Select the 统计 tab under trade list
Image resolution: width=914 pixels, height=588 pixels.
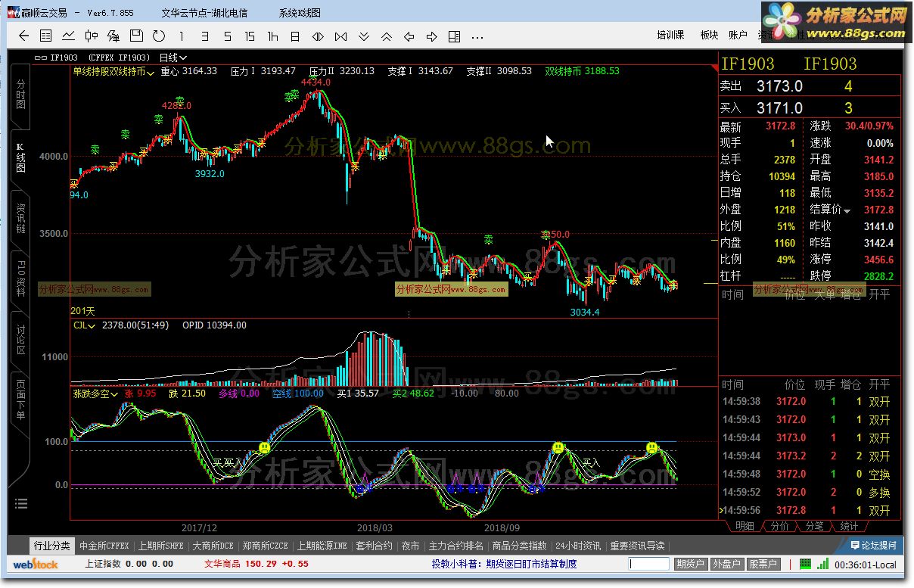(849, 526)
